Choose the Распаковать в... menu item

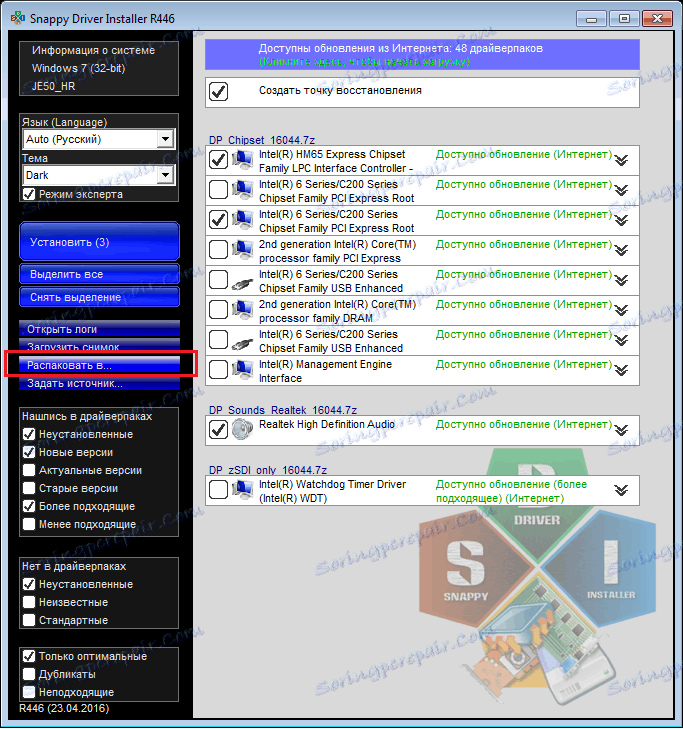click(99, 365)
